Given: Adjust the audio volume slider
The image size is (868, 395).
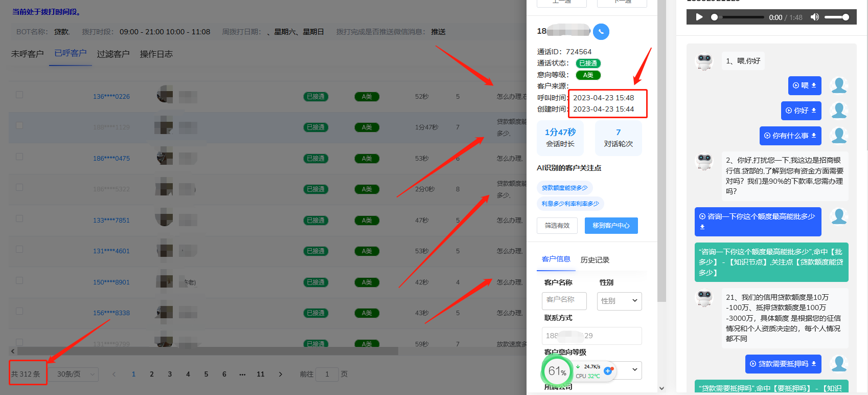Looking at the screenshot, I should (837, 17).
